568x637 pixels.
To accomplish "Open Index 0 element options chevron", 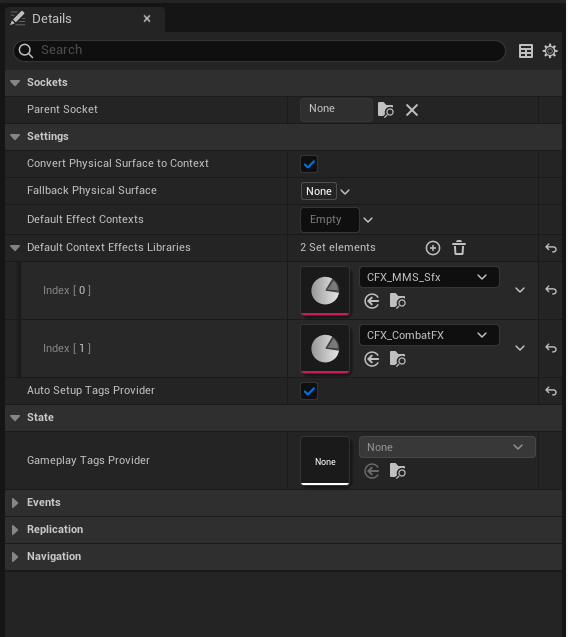I will pyautogui.click(x=520, y=290).
